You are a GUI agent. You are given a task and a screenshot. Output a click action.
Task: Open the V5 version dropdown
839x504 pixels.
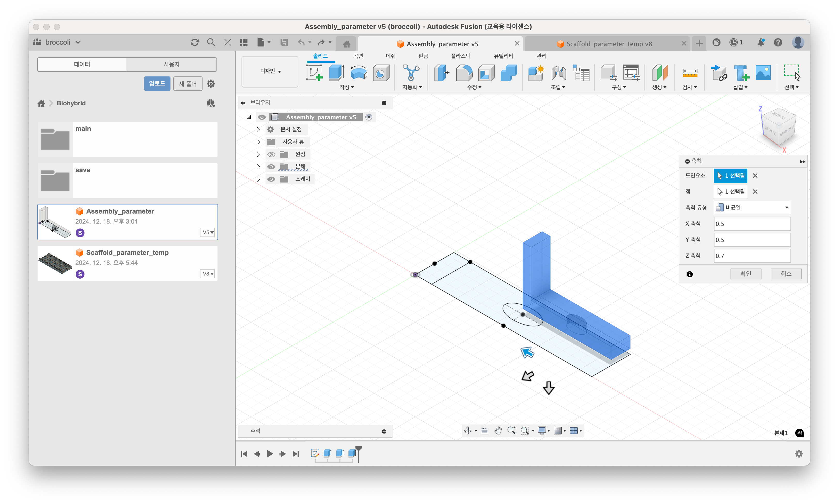[207, 232]
